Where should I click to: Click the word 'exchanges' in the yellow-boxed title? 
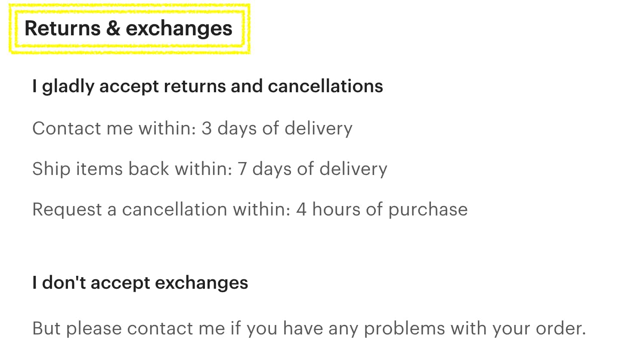pyautogui.click(x=179, y=28)
